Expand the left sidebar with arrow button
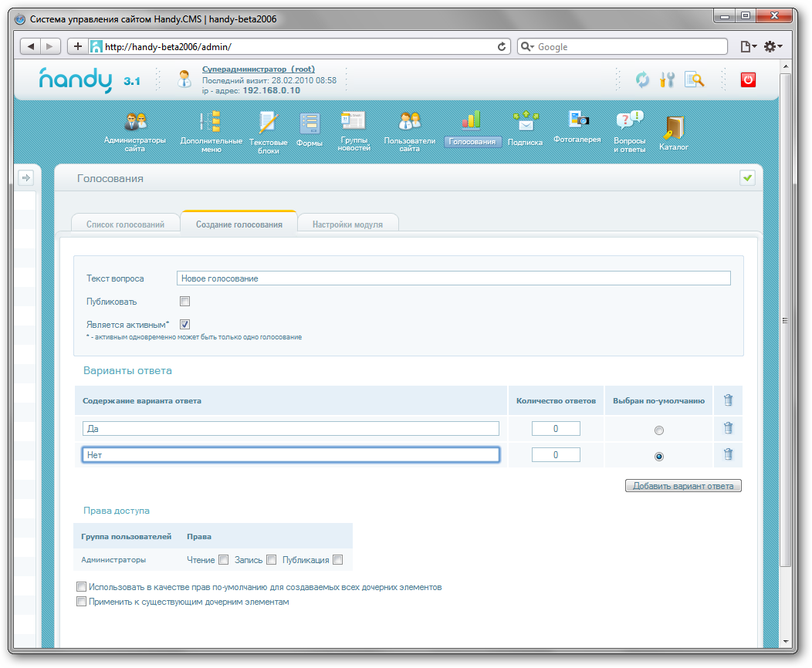Image resolution: width=812 pixels, height=668 pixels. (25, 178)
